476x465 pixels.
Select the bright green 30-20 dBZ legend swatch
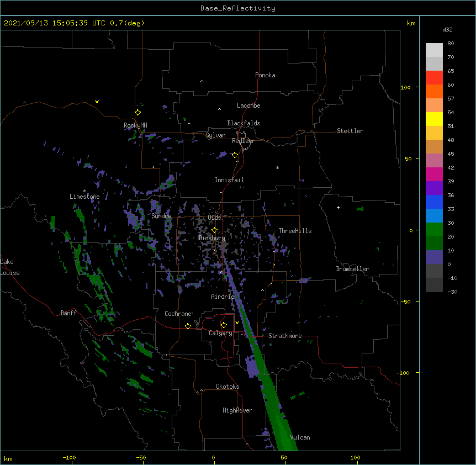click(434, 230)
